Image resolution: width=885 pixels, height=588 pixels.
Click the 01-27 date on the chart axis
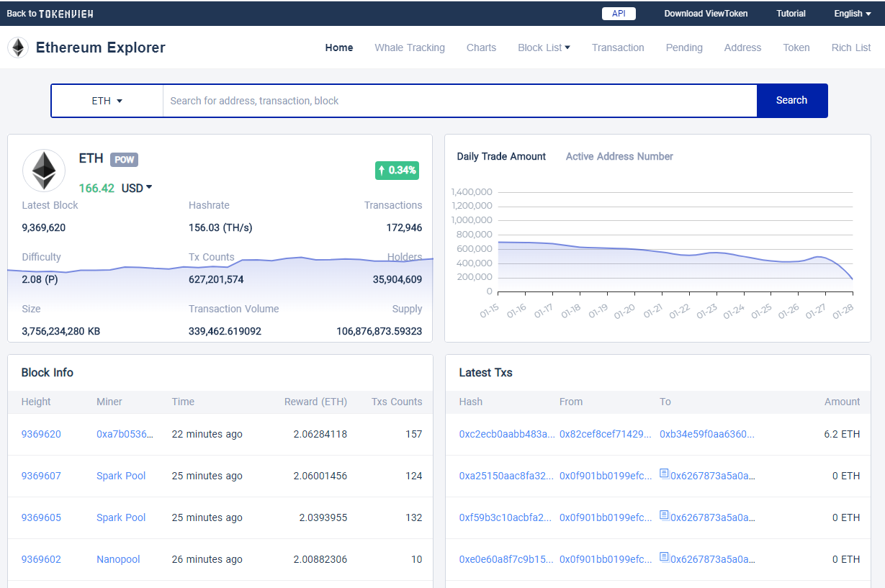tap(815, 311)
